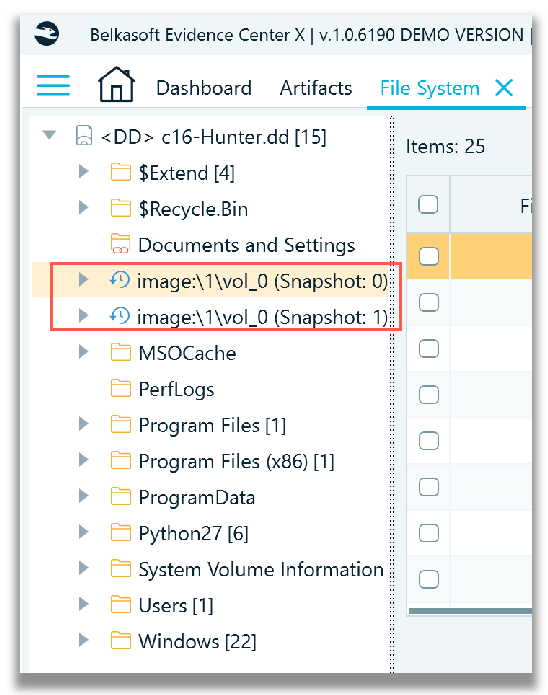
Task: Click the Belkasoft app logo
Action: (x=47, y=34)
